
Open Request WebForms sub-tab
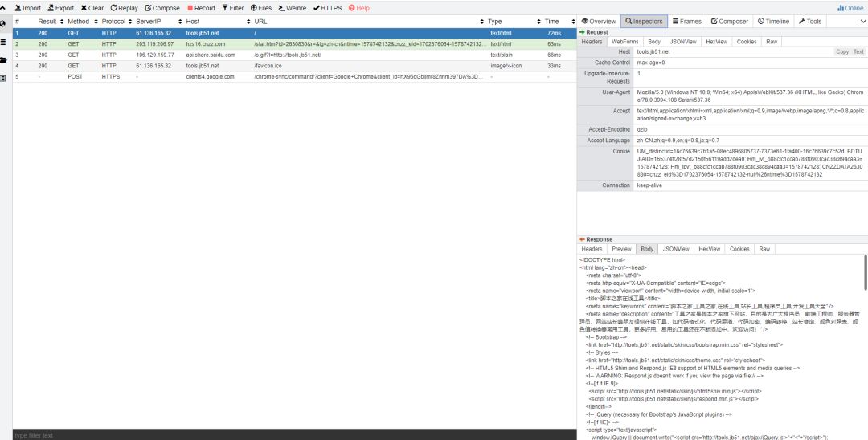[625, 42]
